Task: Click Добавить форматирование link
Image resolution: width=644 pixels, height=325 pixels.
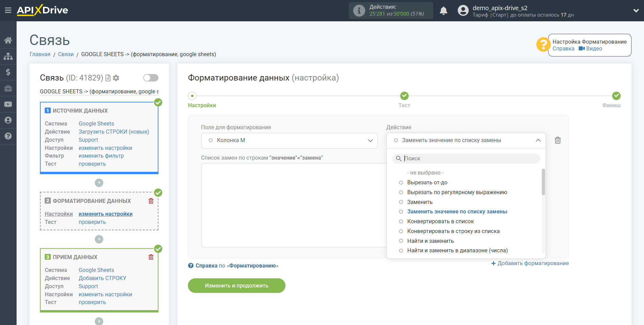Action: [530, 263]
